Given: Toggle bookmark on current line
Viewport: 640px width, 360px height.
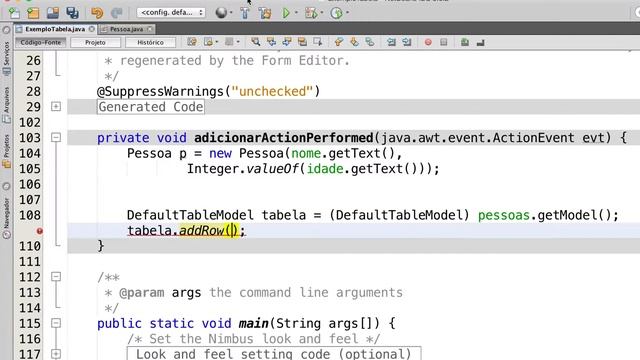Looking at the screenshot, I should (370, 42).
